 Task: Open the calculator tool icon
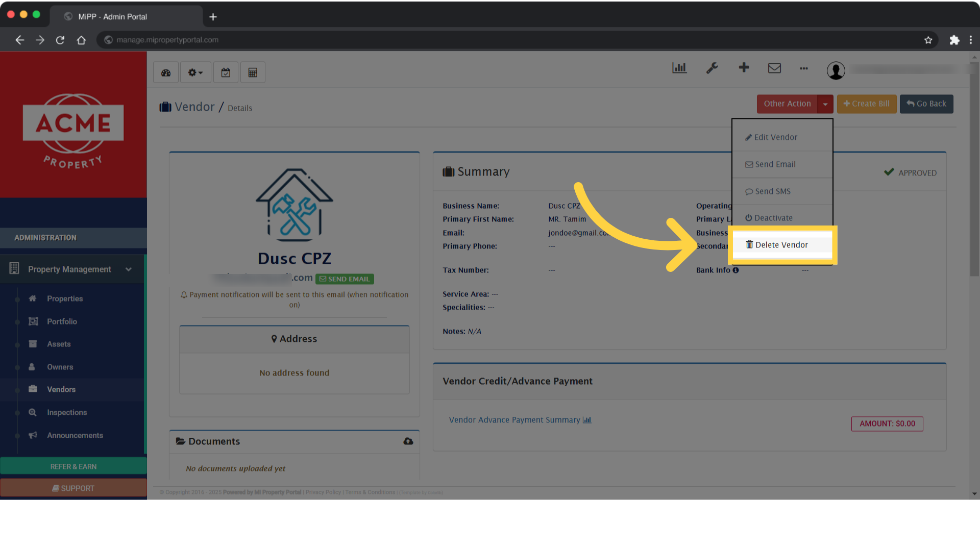coord(253,72)
